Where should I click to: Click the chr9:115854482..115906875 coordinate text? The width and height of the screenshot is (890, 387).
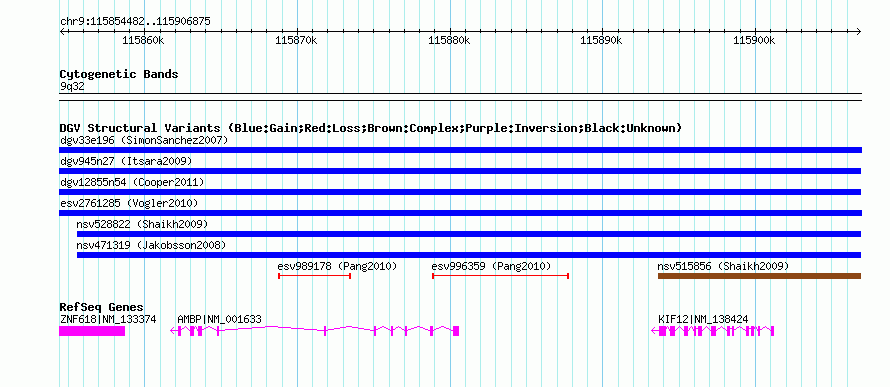pos(135,22)
